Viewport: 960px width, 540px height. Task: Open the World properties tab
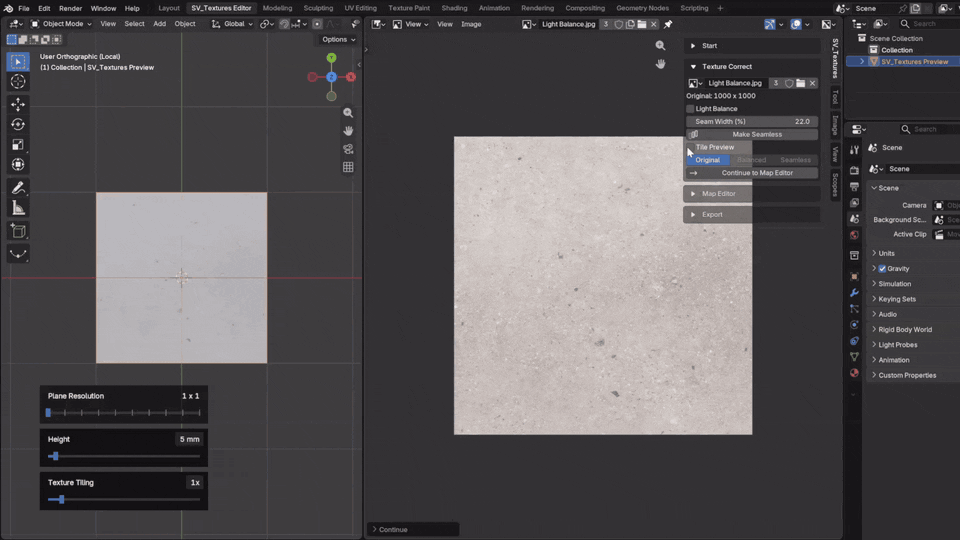click(x=854, y=235)
